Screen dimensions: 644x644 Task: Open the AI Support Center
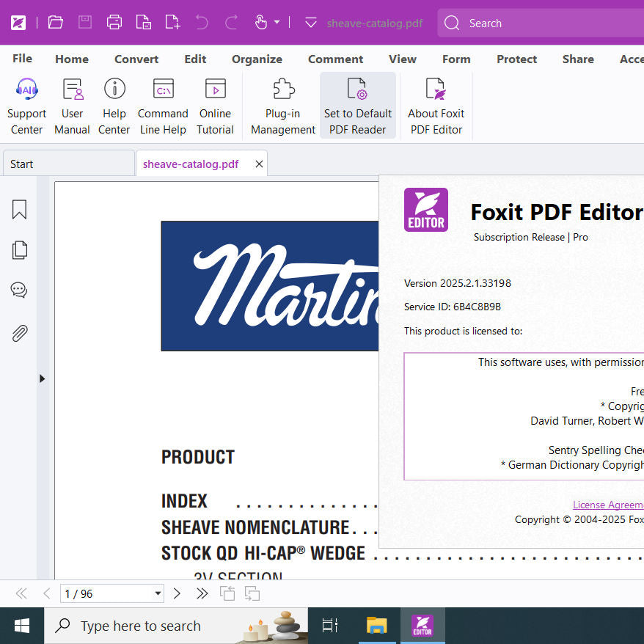pyautogui.click(x=26, y=106)
